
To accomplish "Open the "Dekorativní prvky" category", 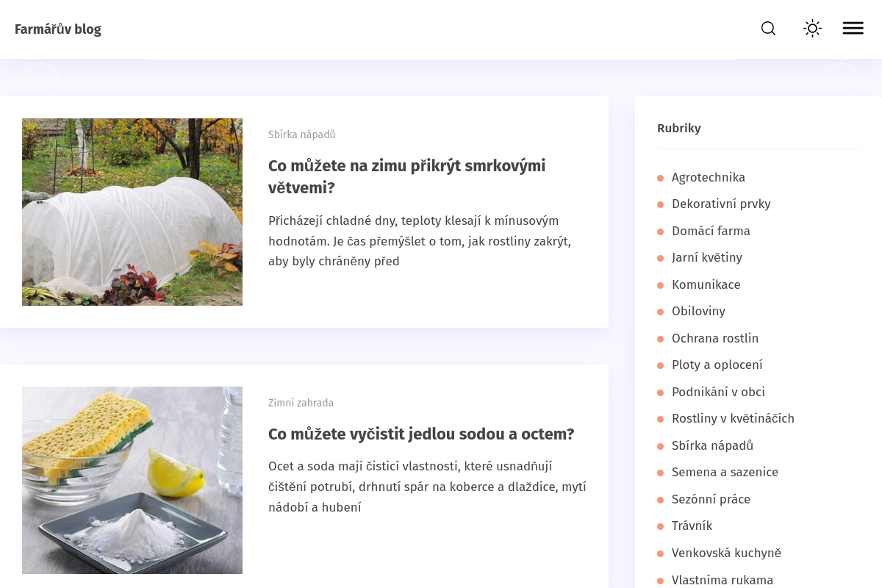I will 721,204.
